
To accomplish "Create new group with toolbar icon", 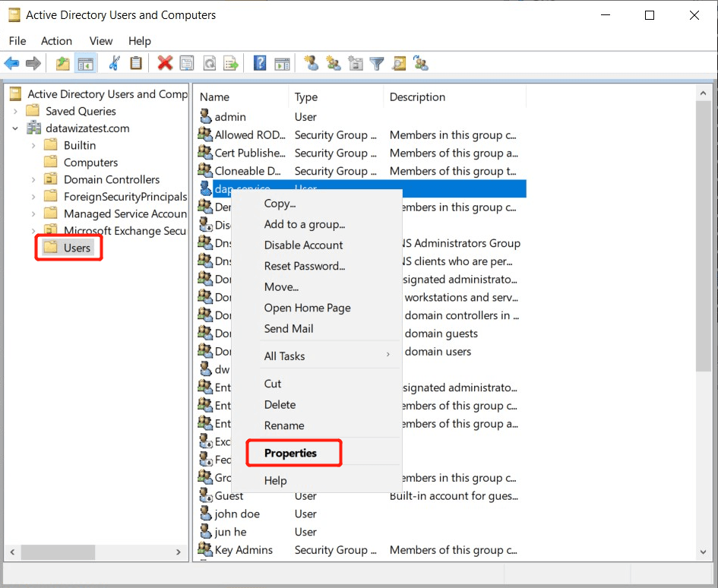I will 334,63.
